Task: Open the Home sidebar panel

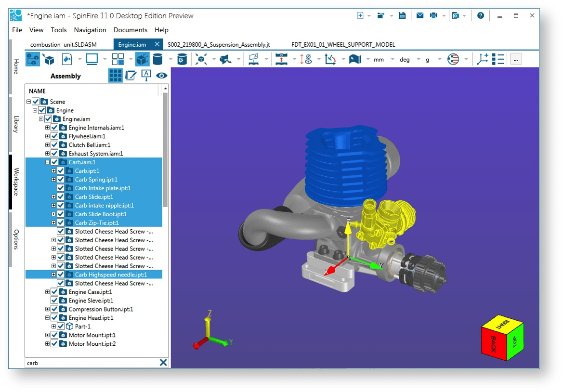Action: pos(16,66)
